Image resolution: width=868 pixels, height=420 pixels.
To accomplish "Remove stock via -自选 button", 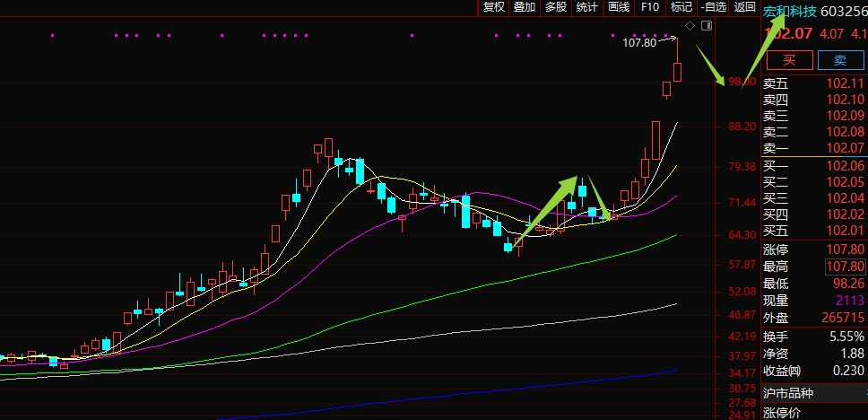I will point(713,7).
